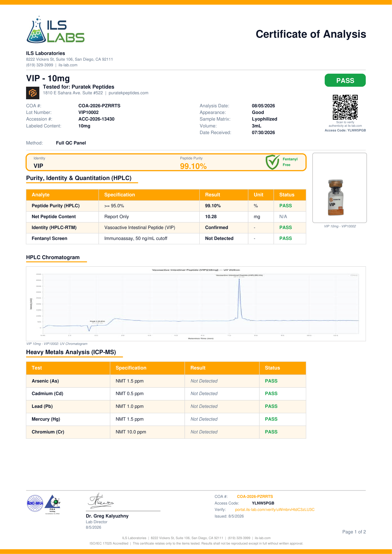Click the puratekpeptides.com website text
This screenshot has width=392, height=554.
[128, 93]
